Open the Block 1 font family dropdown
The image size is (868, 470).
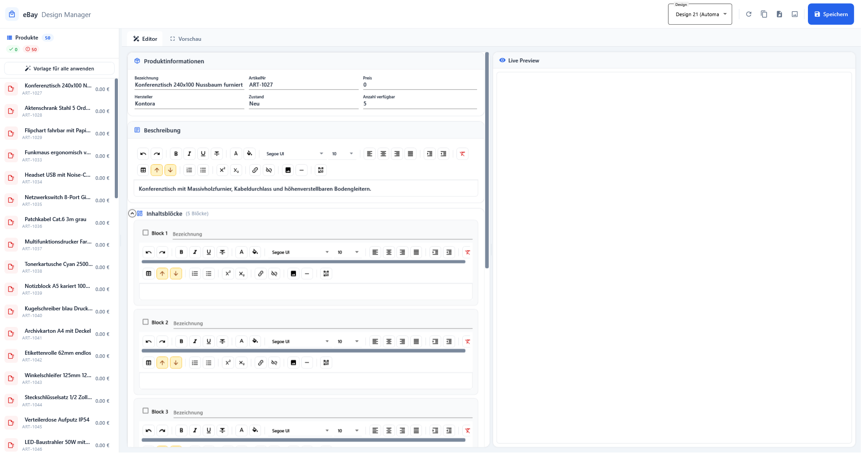tap(300, 252)
